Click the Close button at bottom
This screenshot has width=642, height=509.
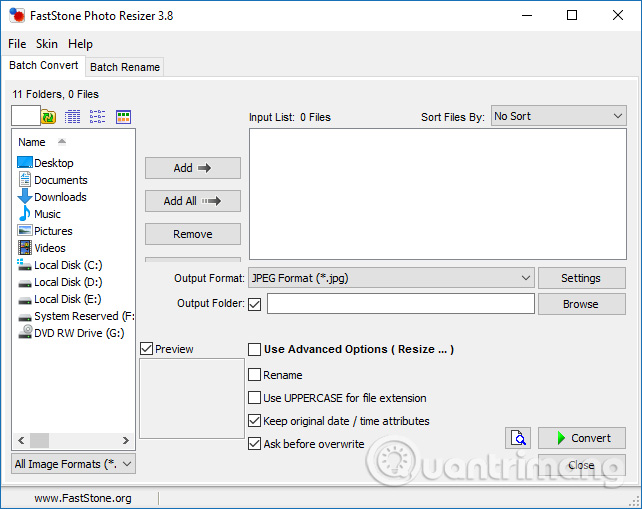point(581,465)
